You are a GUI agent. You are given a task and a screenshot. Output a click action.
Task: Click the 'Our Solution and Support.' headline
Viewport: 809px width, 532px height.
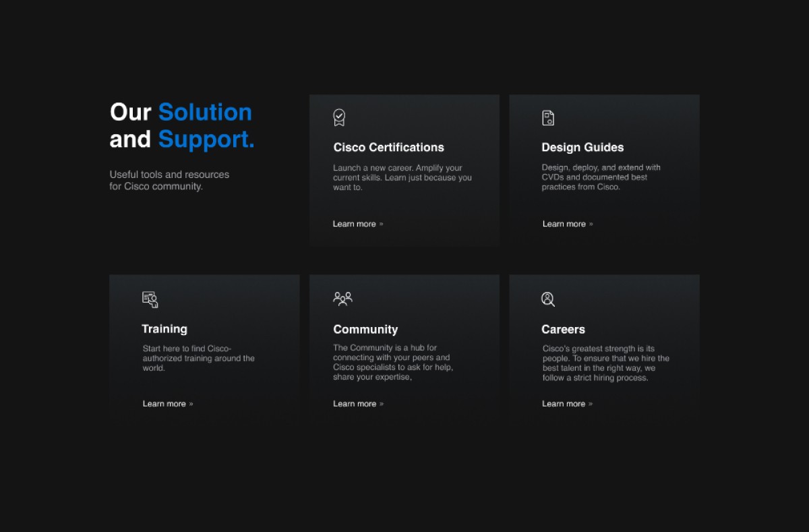[x=182, y=125]
